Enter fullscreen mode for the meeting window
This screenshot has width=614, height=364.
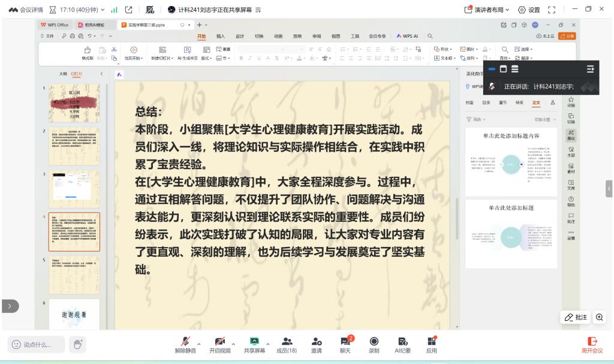pos(551,9)
